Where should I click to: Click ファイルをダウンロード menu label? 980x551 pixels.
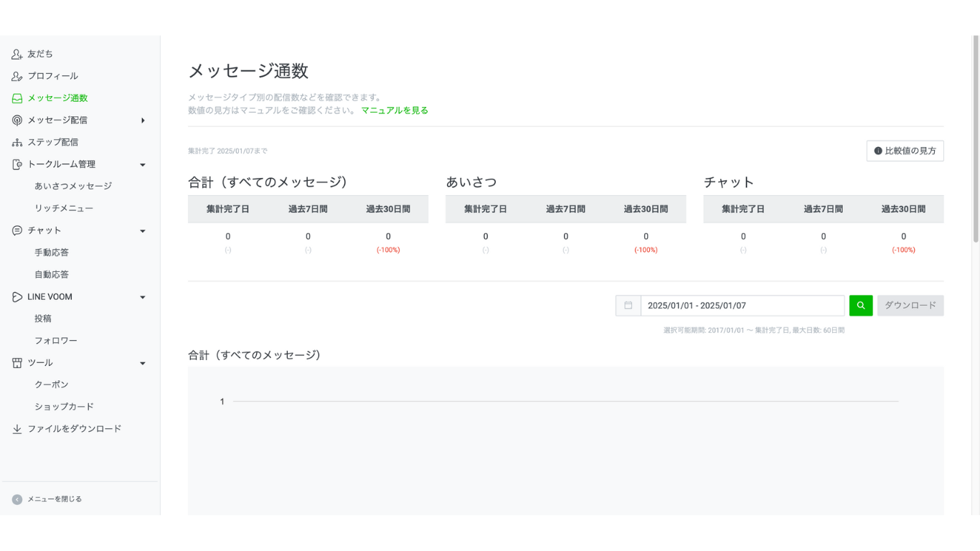[x=75, y=429]
